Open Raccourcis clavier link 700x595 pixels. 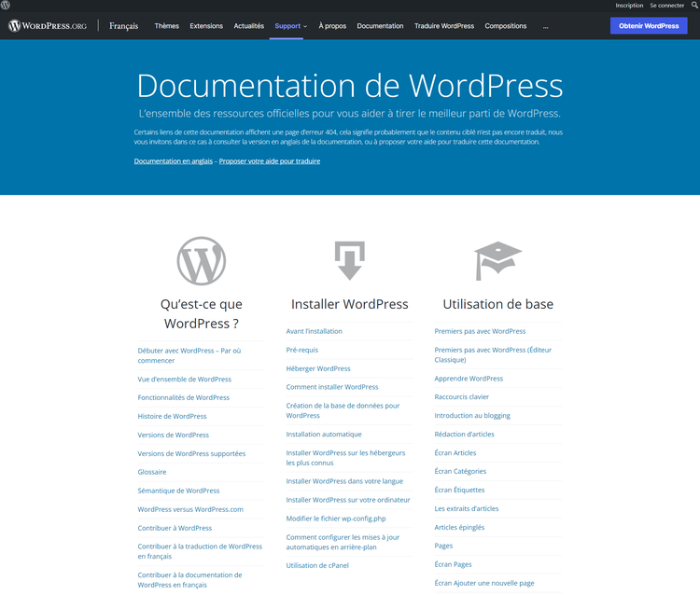coord(462,397)
